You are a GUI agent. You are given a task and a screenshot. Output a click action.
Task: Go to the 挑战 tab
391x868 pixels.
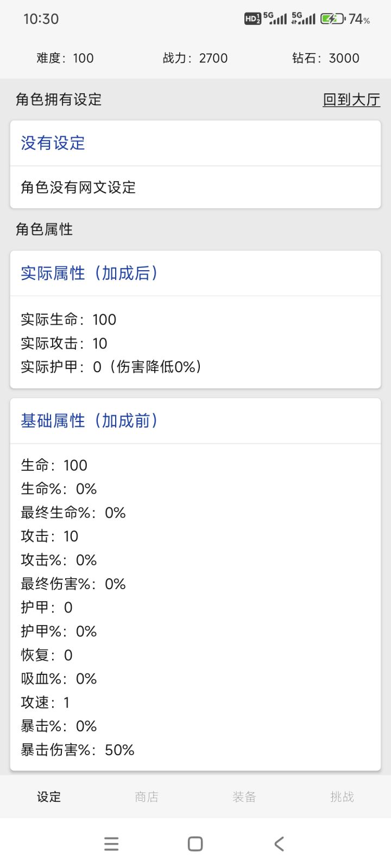point(342,796)
